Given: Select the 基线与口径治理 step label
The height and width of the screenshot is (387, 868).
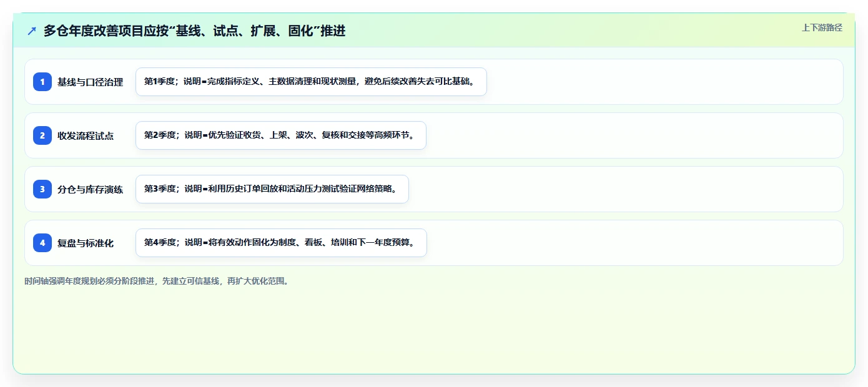Looking at the screenshot, I should coord(91,82).
